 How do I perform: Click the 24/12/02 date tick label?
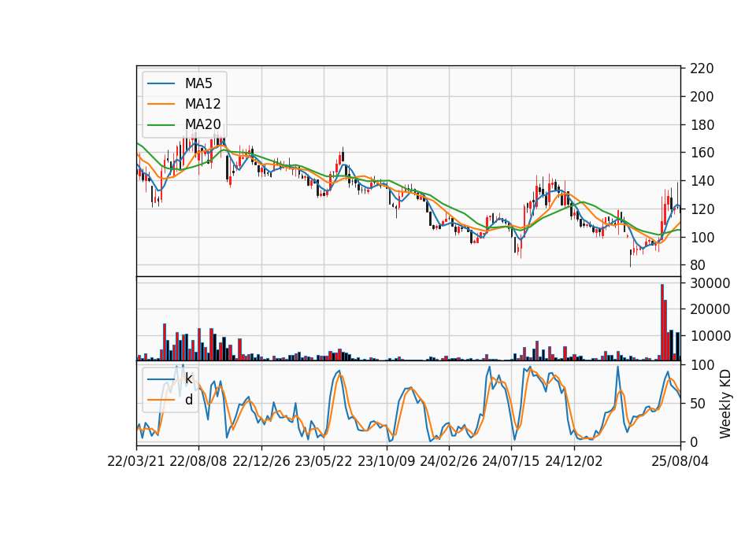point(574,461)
